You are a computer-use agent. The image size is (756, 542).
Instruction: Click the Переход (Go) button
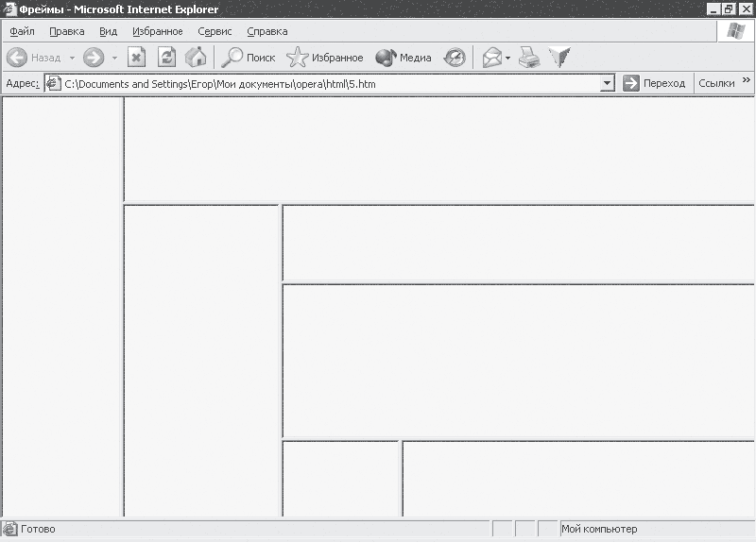coord(654,83)
